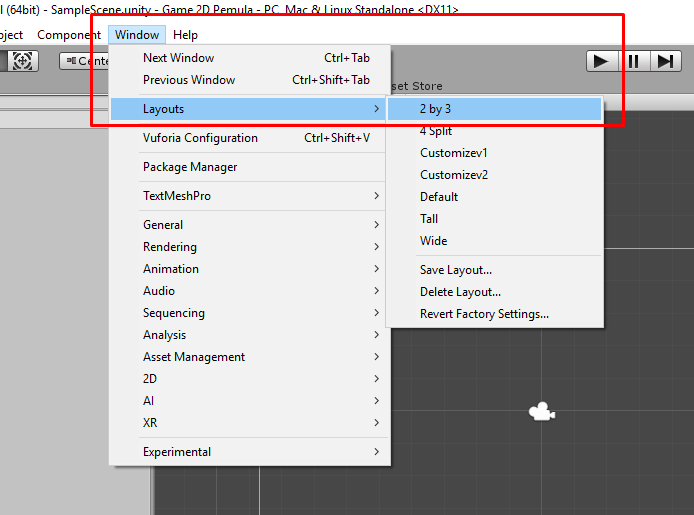694x515 pixels.
Task: Select the Tall layout
Action: [494, 219]
